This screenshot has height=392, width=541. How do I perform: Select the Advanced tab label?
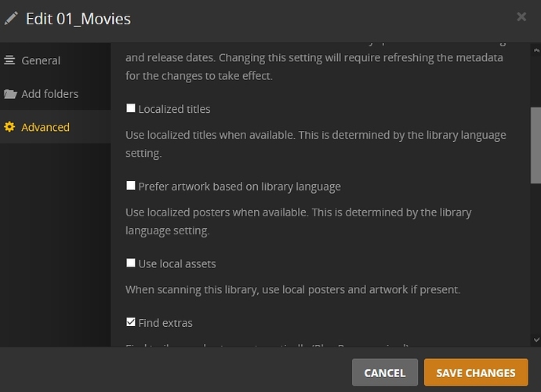click(45, 127)
